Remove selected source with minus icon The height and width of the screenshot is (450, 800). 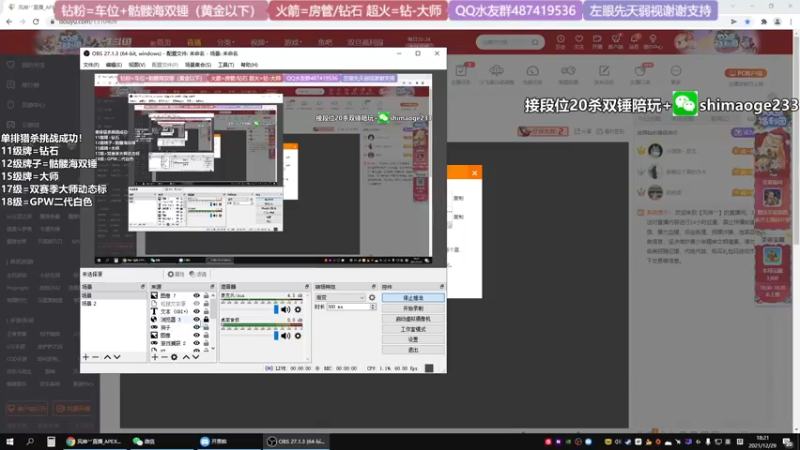coord(164,357)
